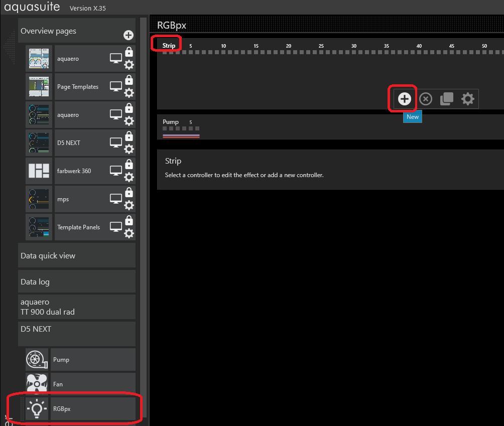Open the Strip controller settings gear
This screenshot has width=504, height=426.
[x=468, y=99]
